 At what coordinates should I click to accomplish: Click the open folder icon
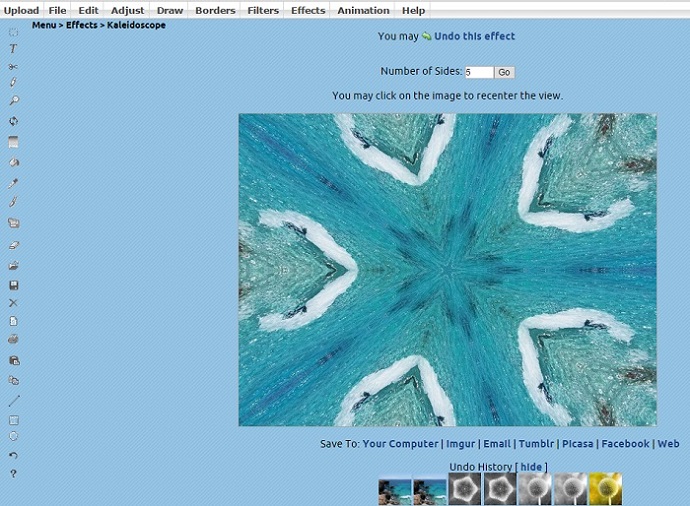pyautogui.click(x=14, y=266)
